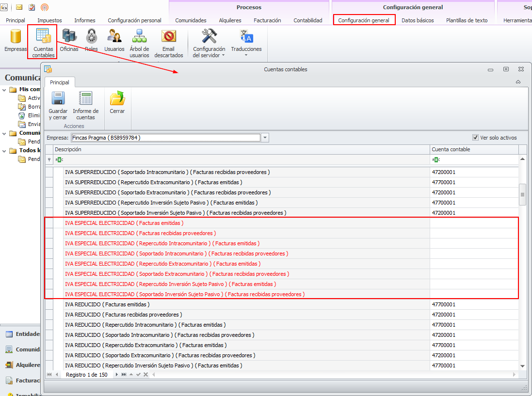Switch to Impuestos ribbon tab

pos(49,20)
